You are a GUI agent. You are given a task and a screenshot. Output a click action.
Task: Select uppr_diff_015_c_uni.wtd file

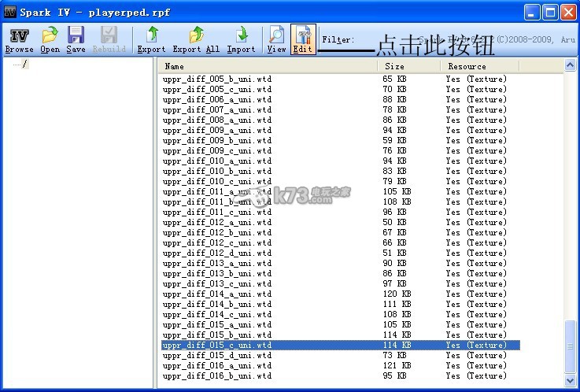coord(217,345)
